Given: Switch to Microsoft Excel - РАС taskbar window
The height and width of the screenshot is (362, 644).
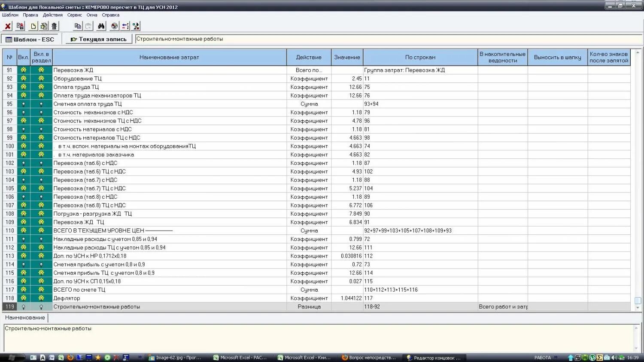Looking at the screenshot, I should pos(240,357).
